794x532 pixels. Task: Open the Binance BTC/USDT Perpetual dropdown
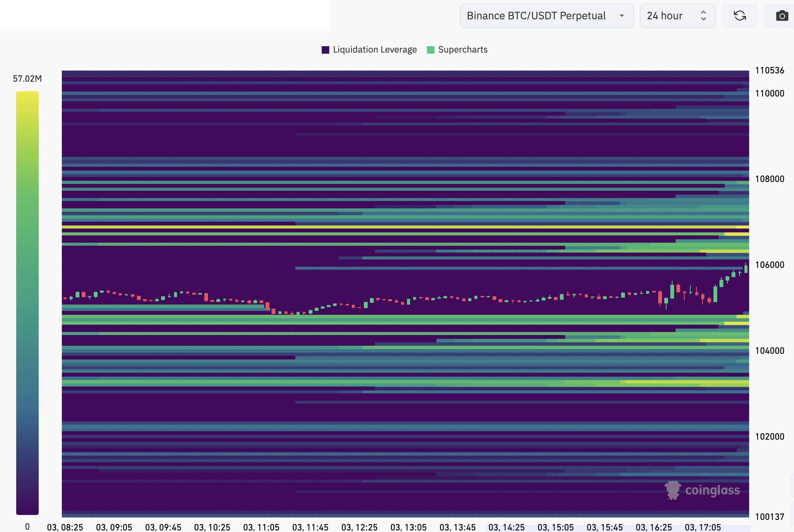point(536,16)
